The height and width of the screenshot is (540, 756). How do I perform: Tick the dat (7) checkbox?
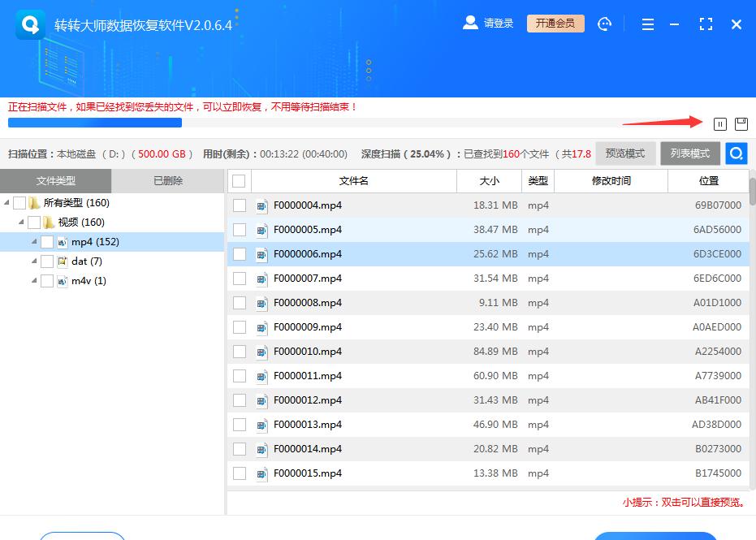(x=47, y=261)
